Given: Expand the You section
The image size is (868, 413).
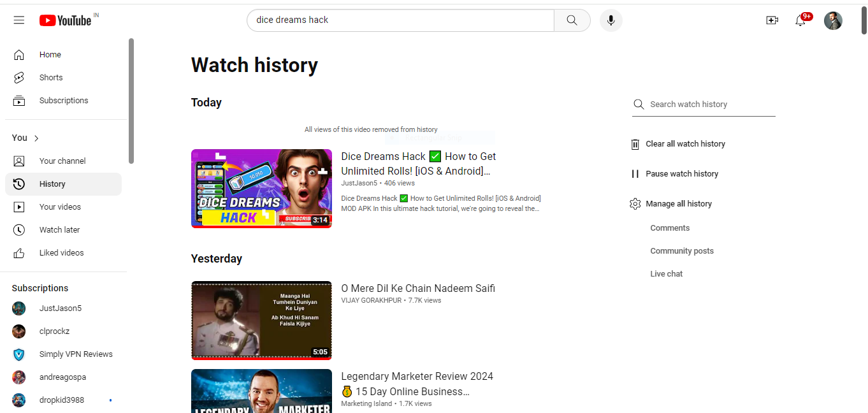Looking at the screenshot, I should coord(25,138).
